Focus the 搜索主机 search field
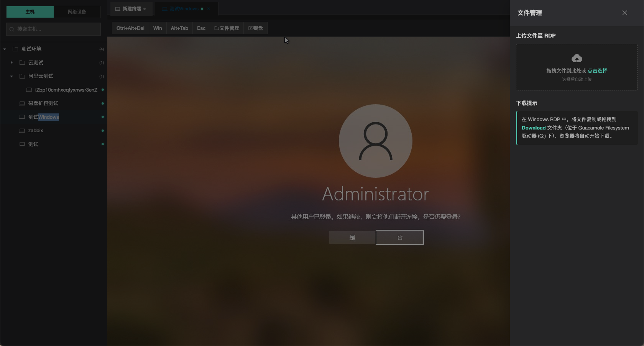Viewport: 644px width, 346px height. [54, 29]
